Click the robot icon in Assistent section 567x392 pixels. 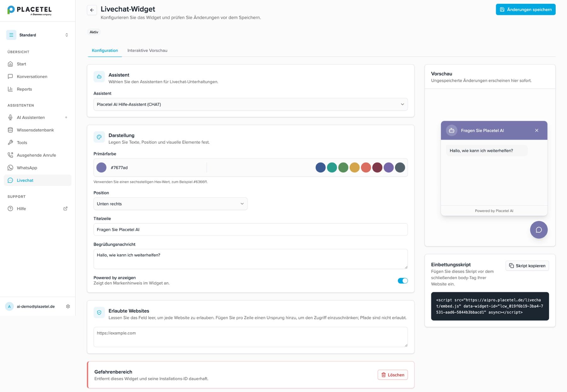[x=99, y=77]
